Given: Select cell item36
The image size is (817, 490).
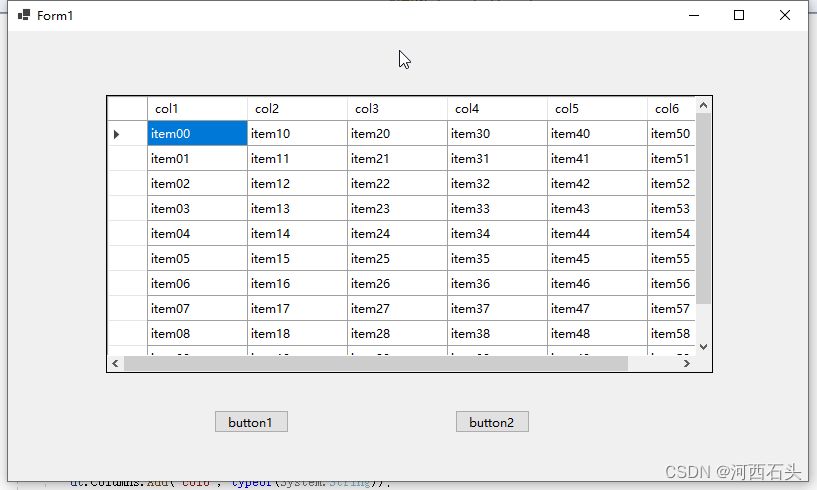Looking at the screenshot, I should point(498,284).
